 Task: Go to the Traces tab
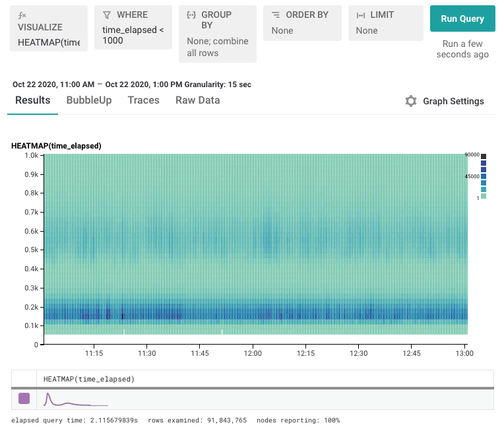(x=143, y=100)
